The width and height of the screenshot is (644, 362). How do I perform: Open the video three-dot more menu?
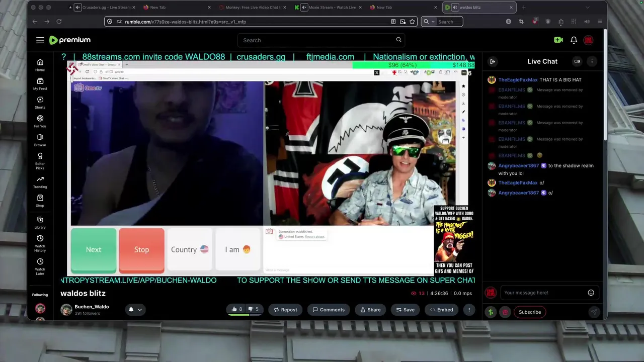(x=469, y=310)
